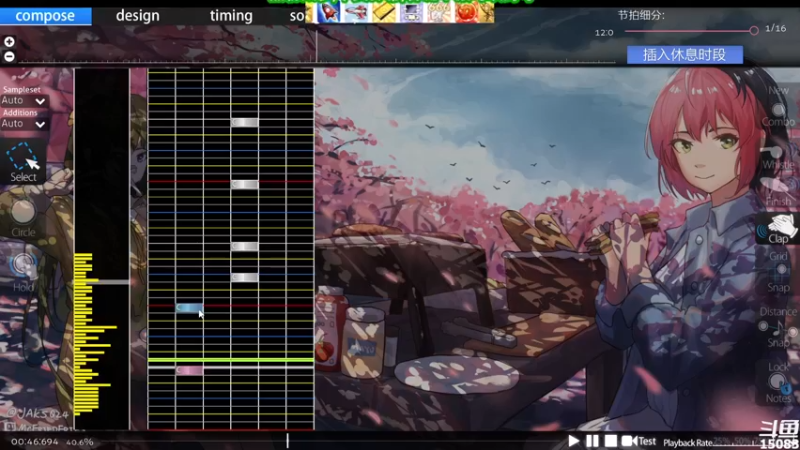Screen dimensions: 800x450
Task: Click the airplane gift icon in overlay
Action: pyautogui.click(x=356, y=12)
